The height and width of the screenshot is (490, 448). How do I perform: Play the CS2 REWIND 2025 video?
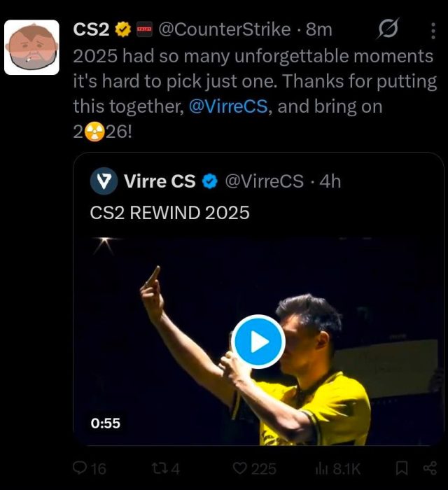coord(258,342)
